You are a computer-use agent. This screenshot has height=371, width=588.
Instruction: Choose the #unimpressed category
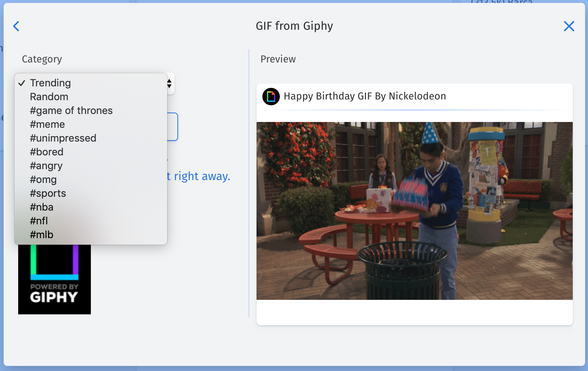[90, 138]
